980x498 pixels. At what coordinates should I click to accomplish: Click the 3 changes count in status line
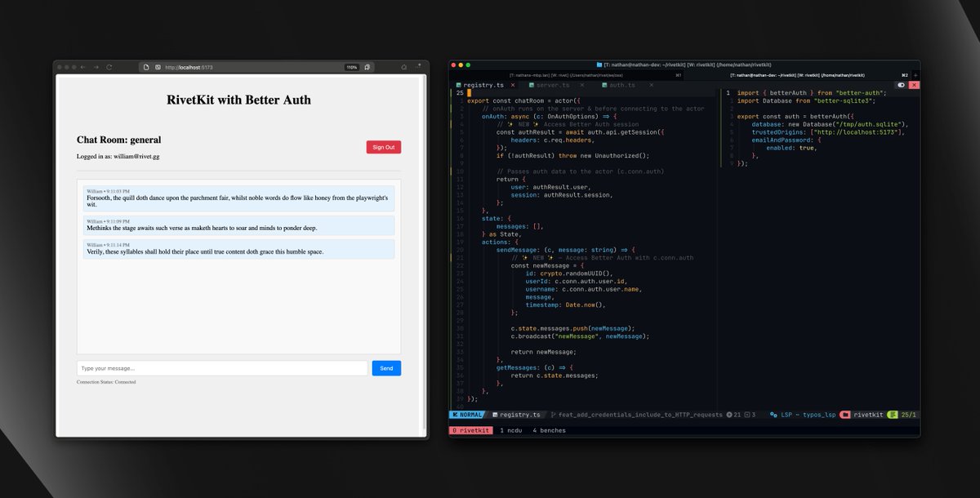[x=750, y=415]
